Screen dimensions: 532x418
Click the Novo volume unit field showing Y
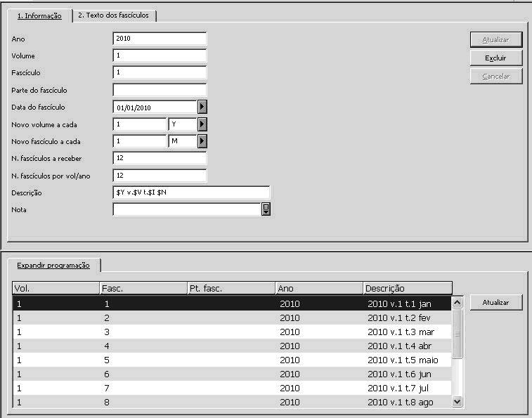[x=183, y=124]
